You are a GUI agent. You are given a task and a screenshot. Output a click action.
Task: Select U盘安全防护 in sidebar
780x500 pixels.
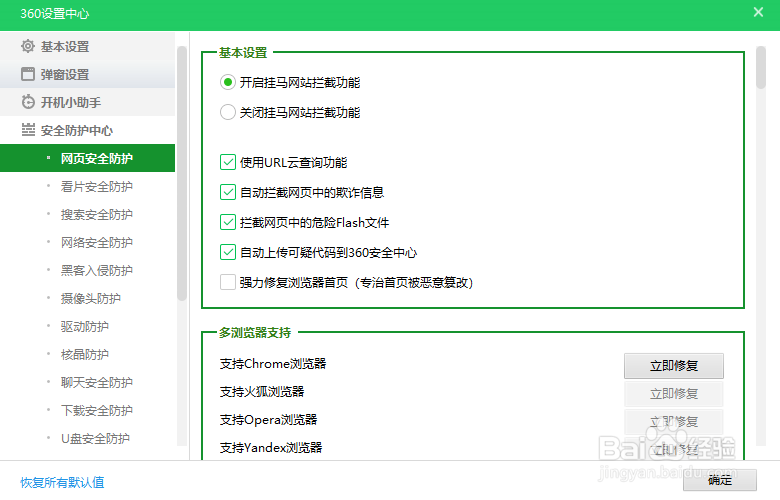(x=88, y=438)
